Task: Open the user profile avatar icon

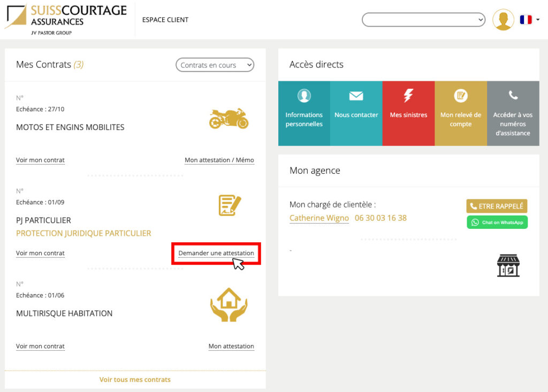Action: 503,20
